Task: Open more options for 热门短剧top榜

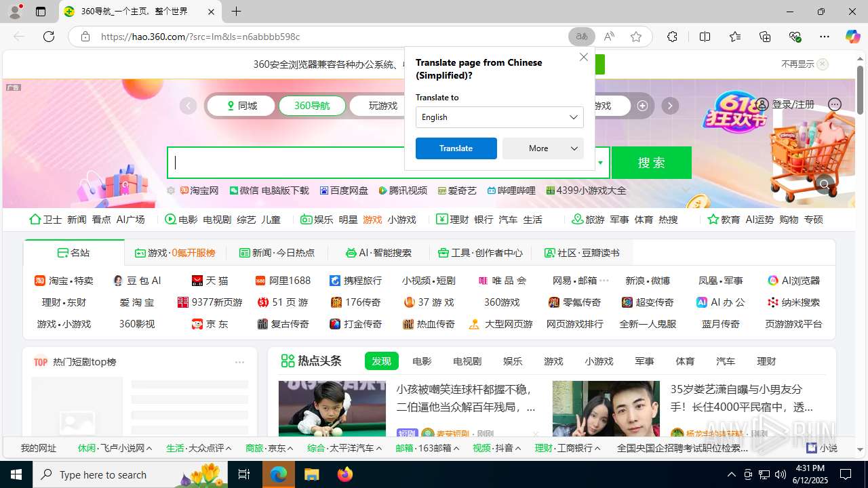Action: 239,362
